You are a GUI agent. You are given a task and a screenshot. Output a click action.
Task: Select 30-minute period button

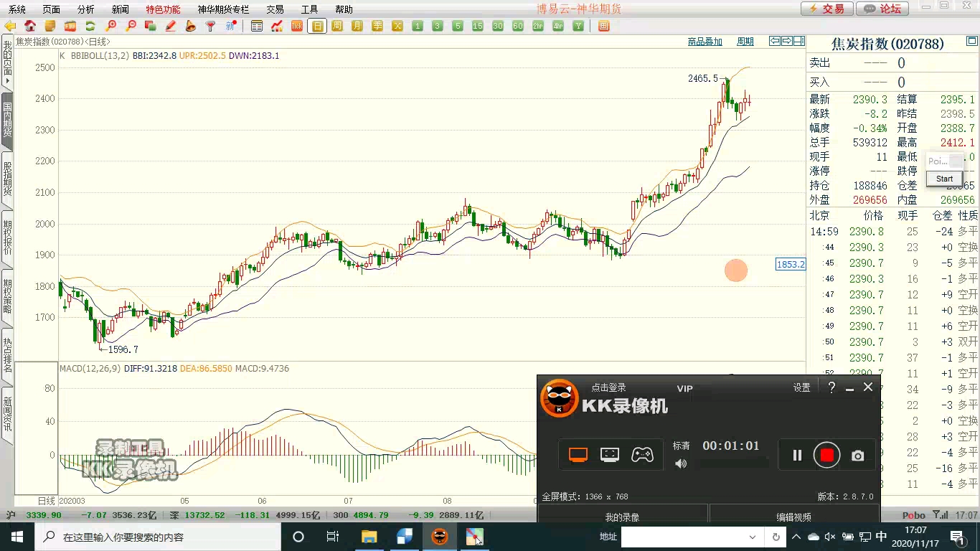tap(498, 26)
